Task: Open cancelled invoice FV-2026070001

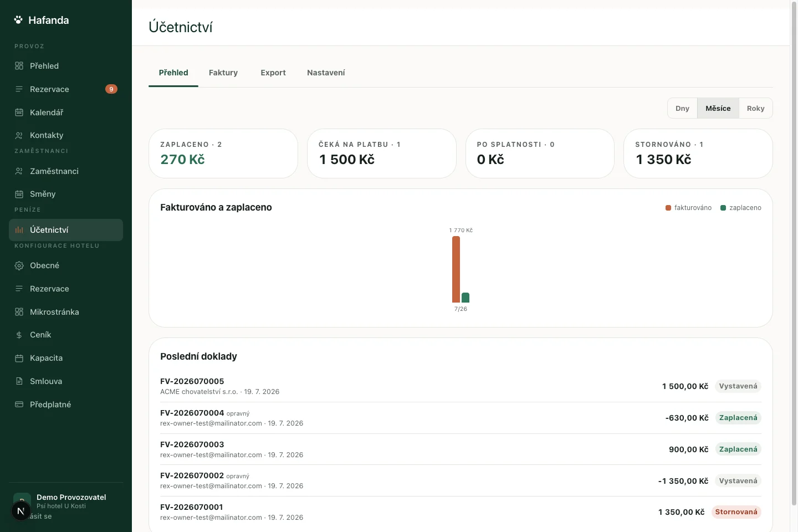Action: (461, 512)
